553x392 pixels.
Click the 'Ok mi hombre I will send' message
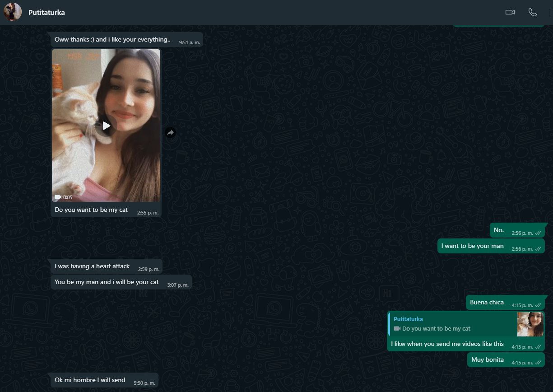click(105, 380)
